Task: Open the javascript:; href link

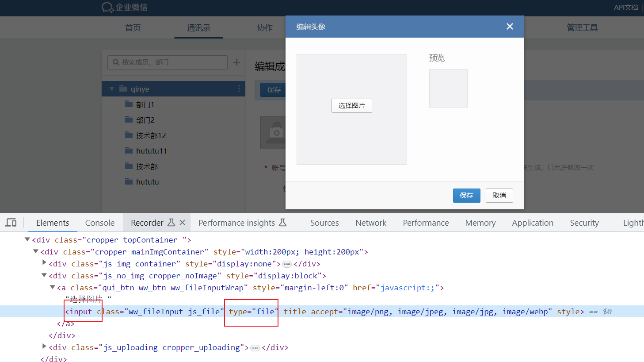Action: [408, 288]
